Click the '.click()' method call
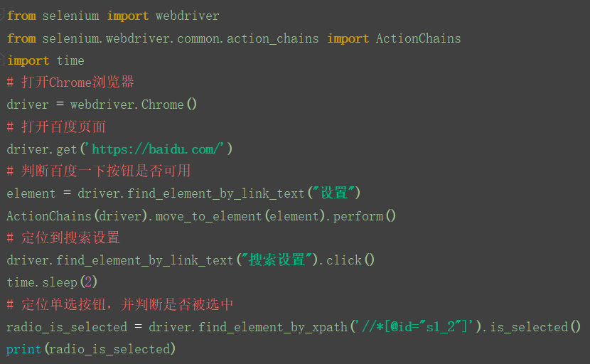This screenshot has width=590, height=364. pos(347,259)
